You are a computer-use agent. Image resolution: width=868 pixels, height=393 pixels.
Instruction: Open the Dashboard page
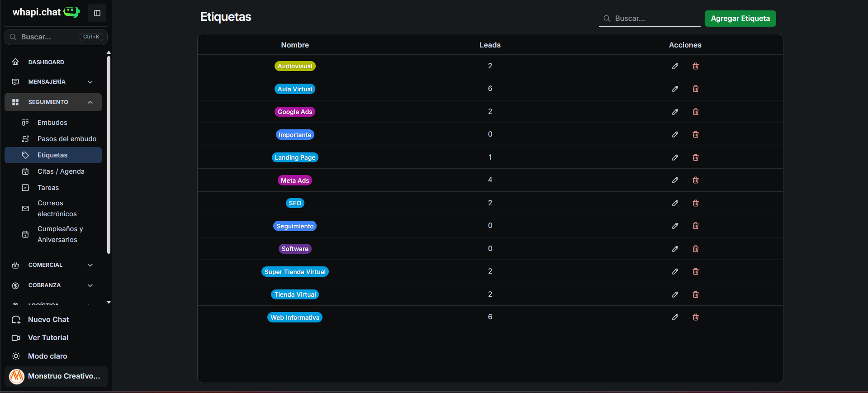53,62
